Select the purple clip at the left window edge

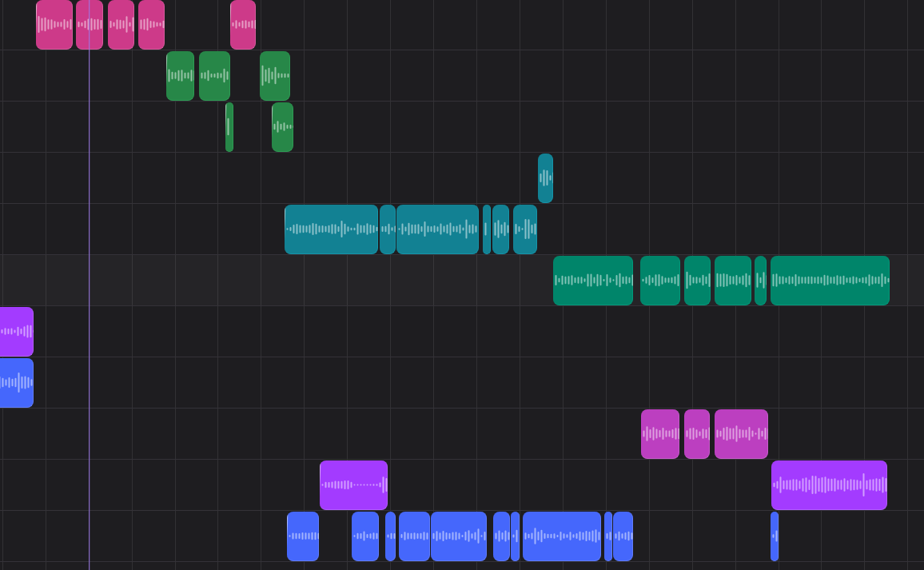pos(17,331)
